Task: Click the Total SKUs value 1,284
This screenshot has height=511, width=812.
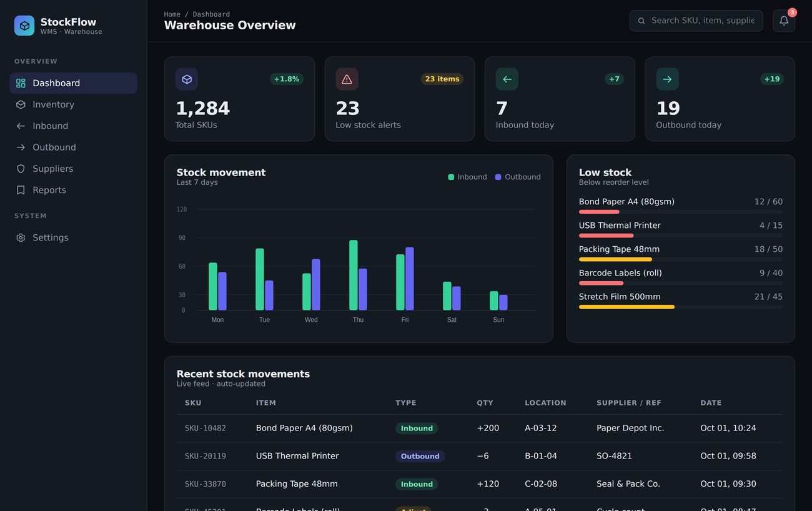Action: (x=203, y=109)
